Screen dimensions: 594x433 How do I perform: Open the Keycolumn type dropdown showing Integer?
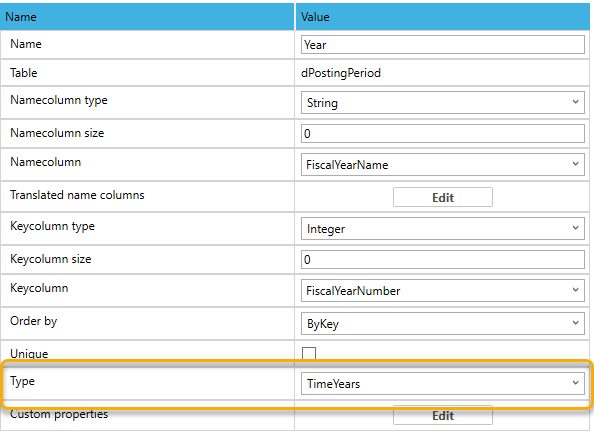(442, 228)
